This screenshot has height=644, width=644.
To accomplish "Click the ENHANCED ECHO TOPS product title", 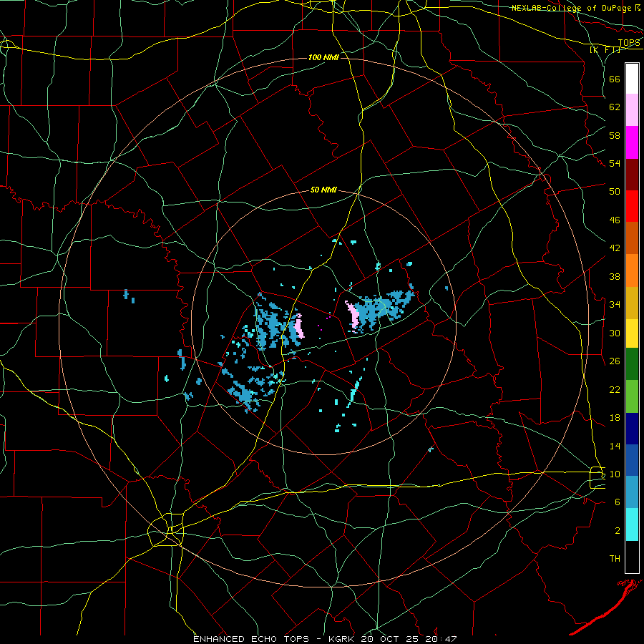I will (251, 639).
